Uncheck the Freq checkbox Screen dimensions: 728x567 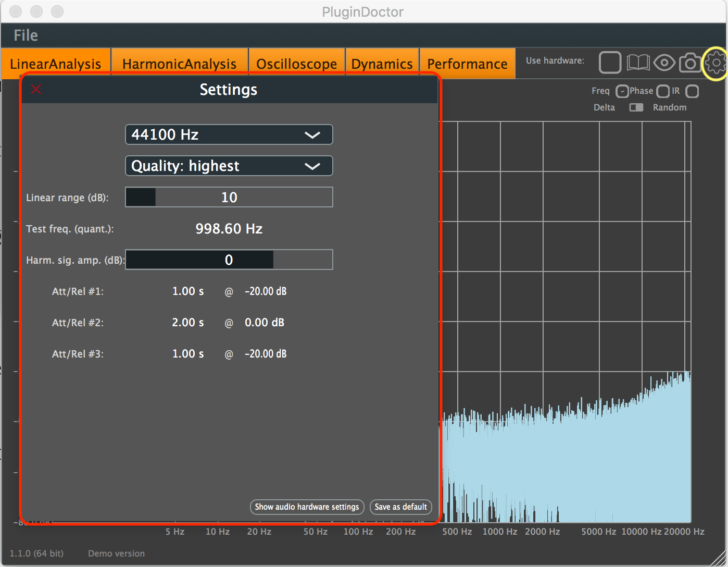click(622, 92)
